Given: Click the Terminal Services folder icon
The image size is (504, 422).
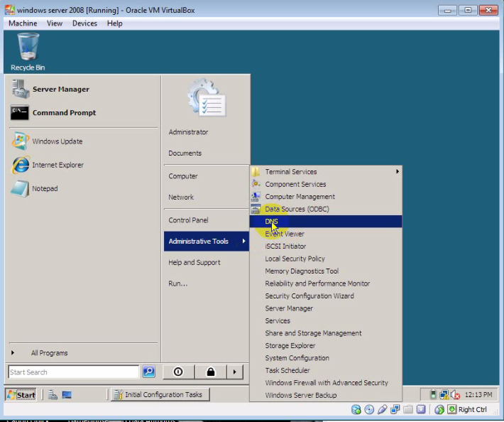Looking at the screenshot, I should tap(256, 171).
